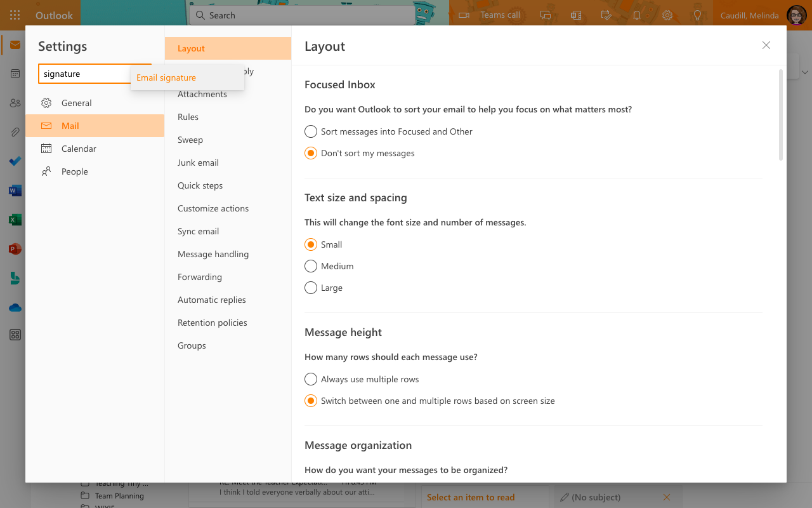This screenshot has height=508, width=812.
Task: Start a Teams call
Action: click(490, 15)
